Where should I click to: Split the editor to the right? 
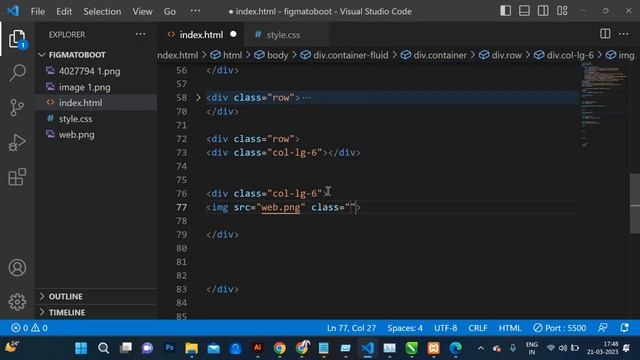pyautogui.click(x=605, y=34)
